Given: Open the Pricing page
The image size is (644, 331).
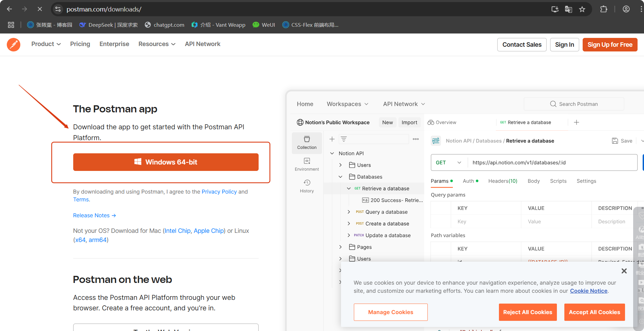Looking at the screenshot, I should 80,44.
